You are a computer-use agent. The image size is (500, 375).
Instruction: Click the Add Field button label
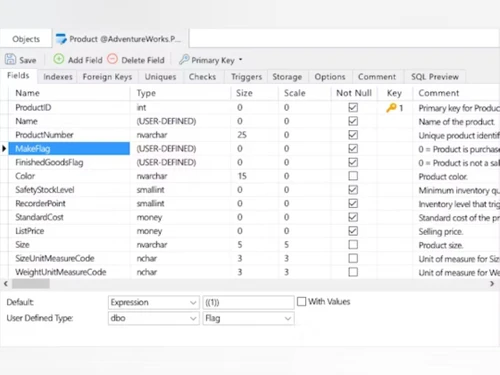click(85, 60)
